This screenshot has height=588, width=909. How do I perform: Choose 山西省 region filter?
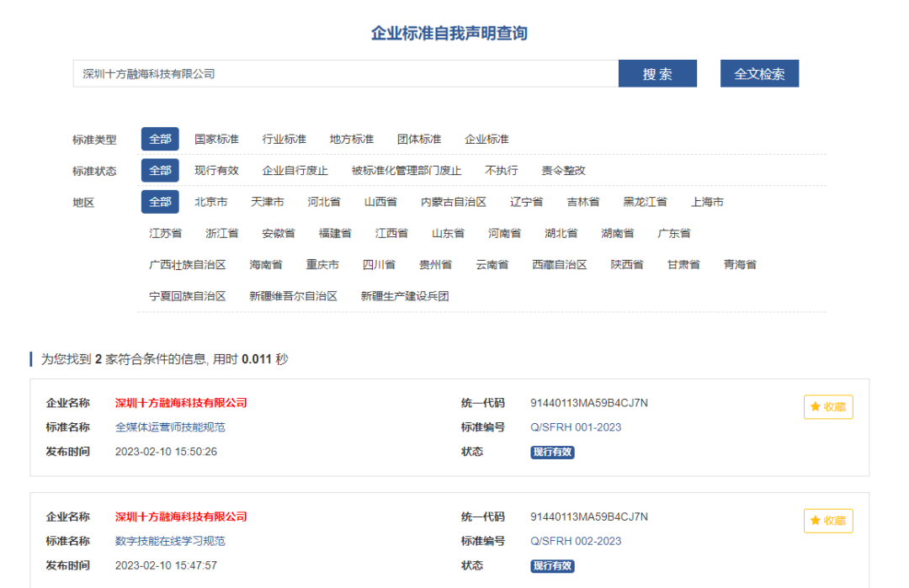(380, 202)
